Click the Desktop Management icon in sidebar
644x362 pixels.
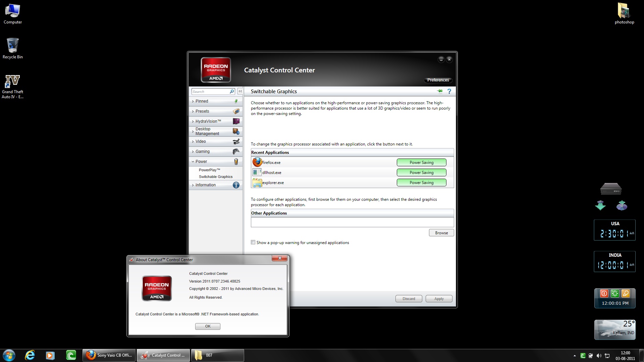click(236, 131)
